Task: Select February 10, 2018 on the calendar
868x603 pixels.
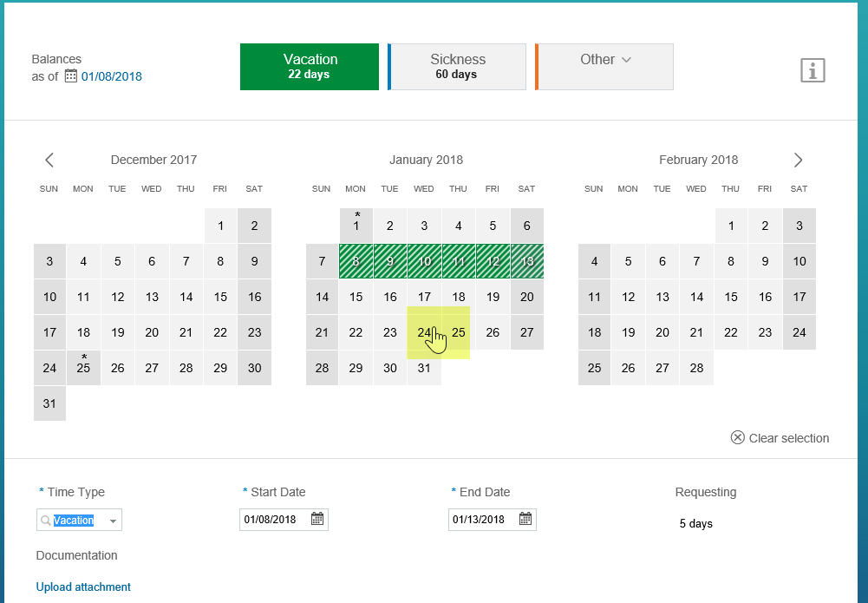Action: coord(799,261)
